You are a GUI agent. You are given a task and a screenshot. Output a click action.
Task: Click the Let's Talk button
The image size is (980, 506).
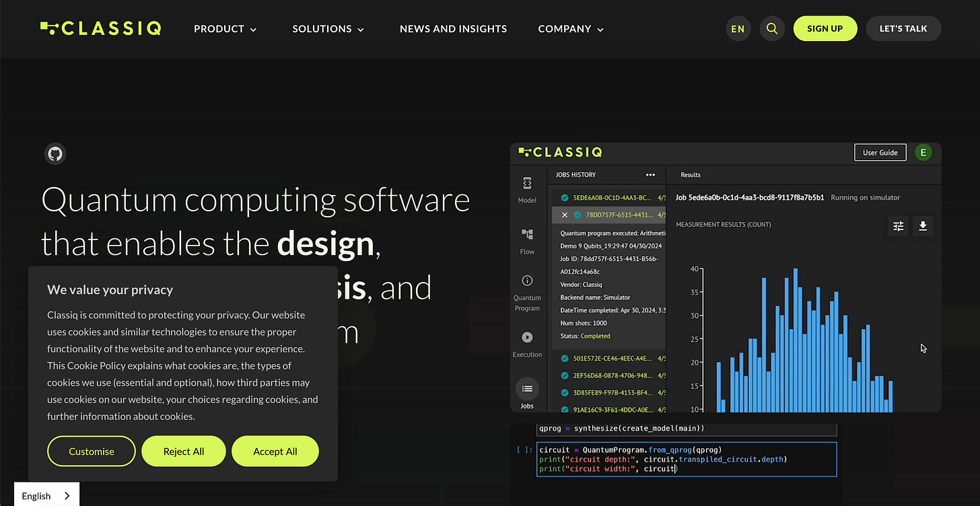pos(903,29)
